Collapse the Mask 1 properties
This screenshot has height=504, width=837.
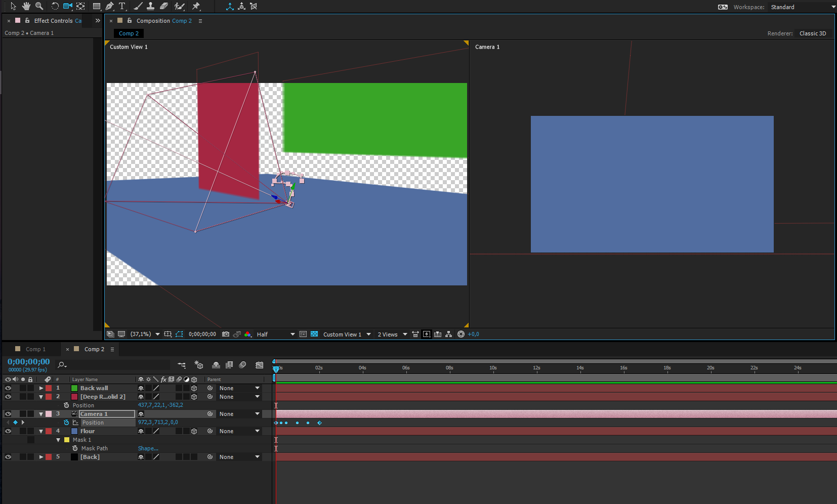coord(58,440)
